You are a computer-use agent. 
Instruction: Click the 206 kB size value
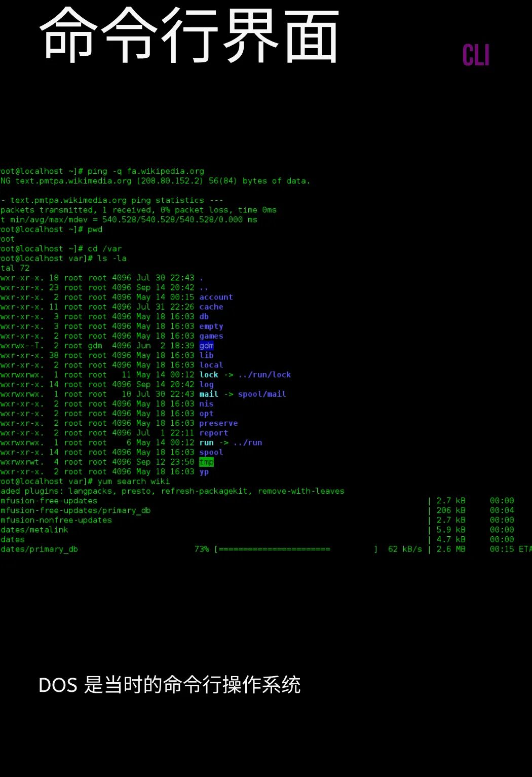451,510
